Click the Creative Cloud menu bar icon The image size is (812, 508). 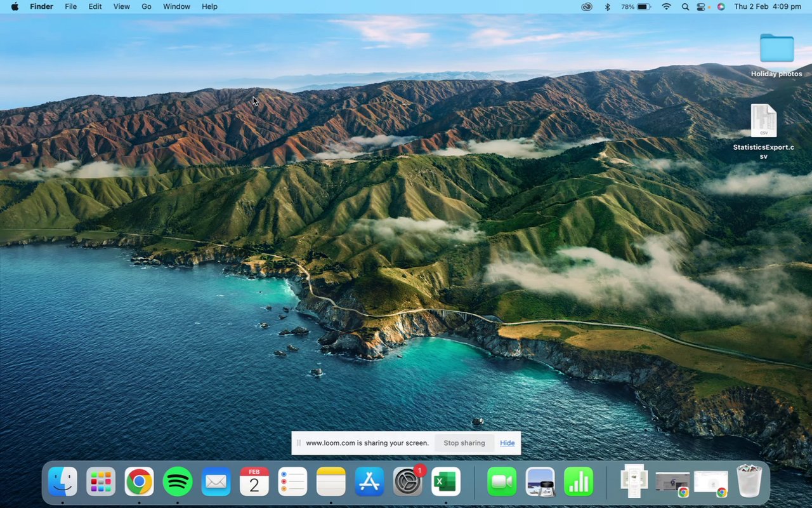click(x=587, y=6)
